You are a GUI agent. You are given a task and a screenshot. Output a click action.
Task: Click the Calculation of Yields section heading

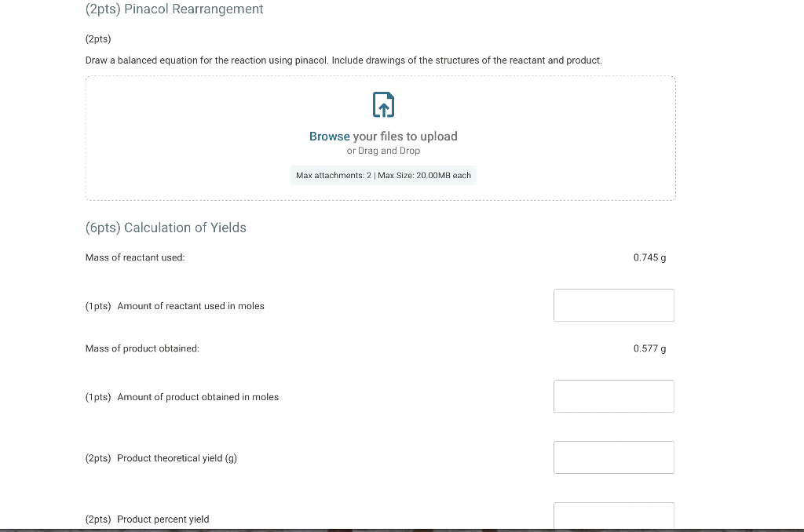[166, 228]
